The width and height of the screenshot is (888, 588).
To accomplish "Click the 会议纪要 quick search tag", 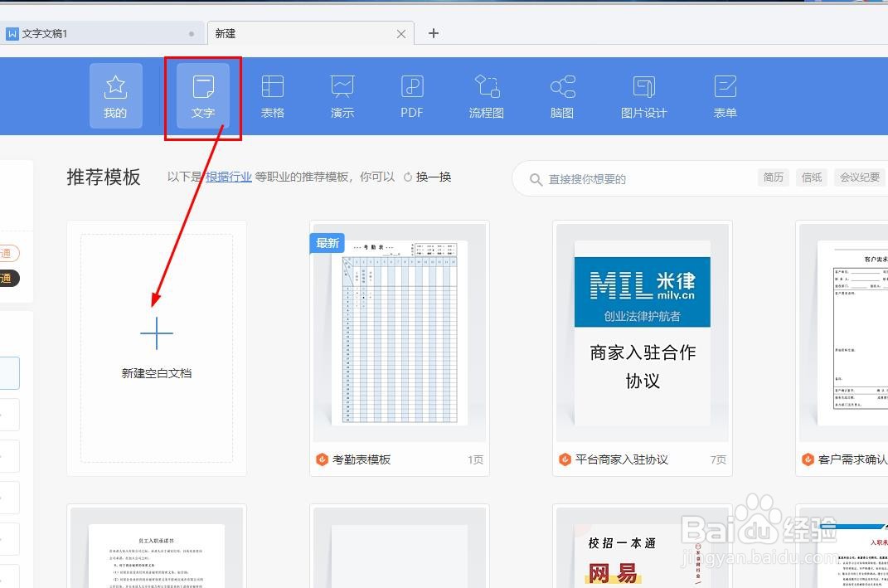I will click(859, 177).
